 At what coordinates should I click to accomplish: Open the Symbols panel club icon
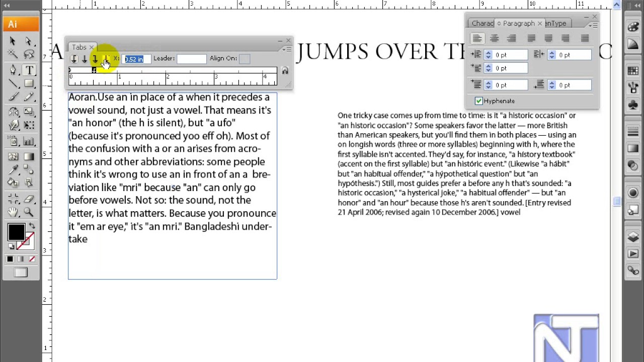633,105
